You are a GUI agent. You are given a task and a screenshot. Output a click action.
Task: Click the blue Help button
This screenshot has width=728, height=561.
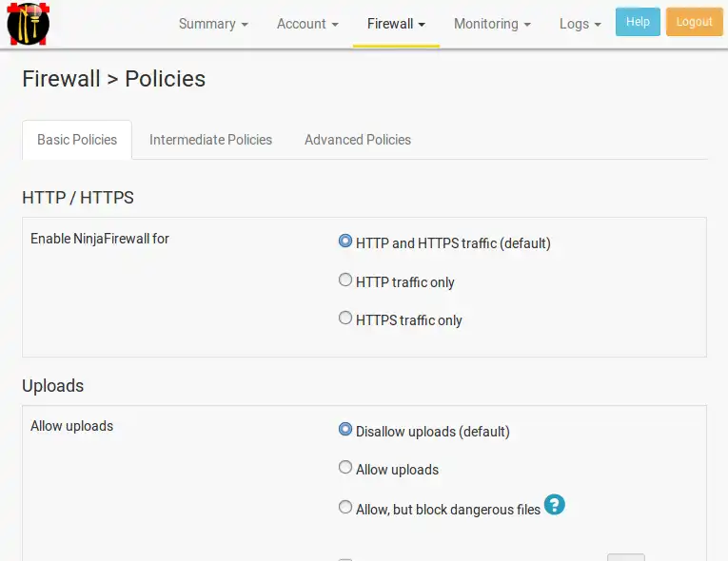638,22
